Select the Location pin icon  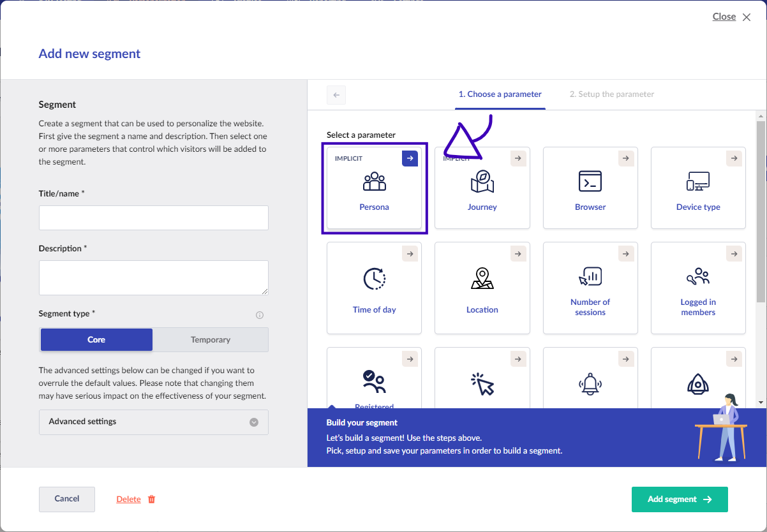coord(482,279)
